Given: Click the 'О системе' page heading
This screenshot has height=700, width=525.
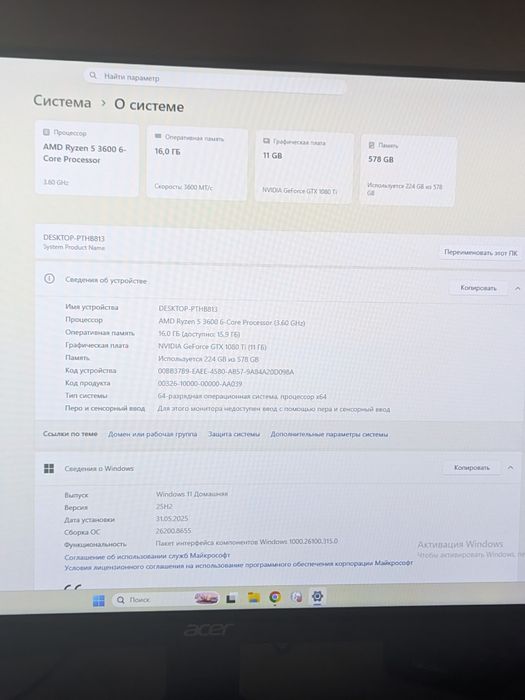Looking at the screenshot, I should 149,105.
